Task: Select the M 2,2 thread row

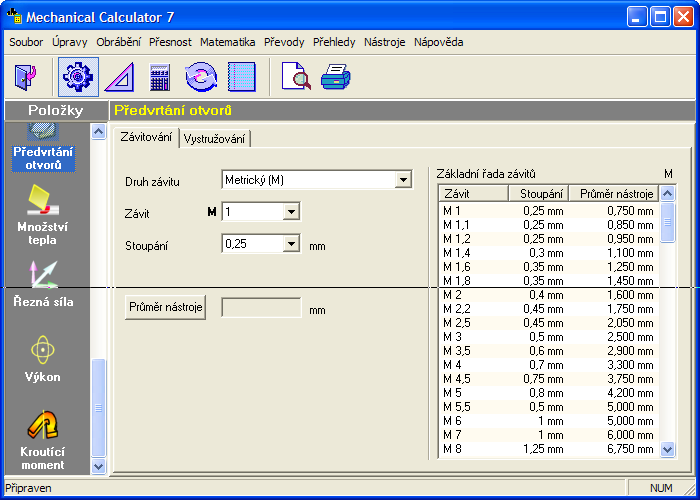Action: [x=549, y=309]
